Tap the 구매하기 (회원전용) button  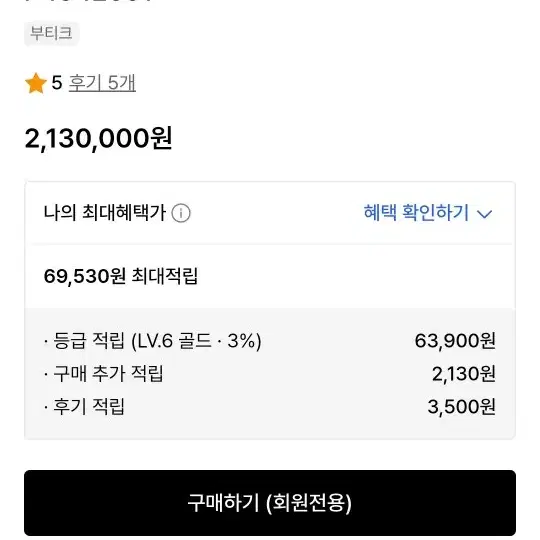(x=270, y=502)
